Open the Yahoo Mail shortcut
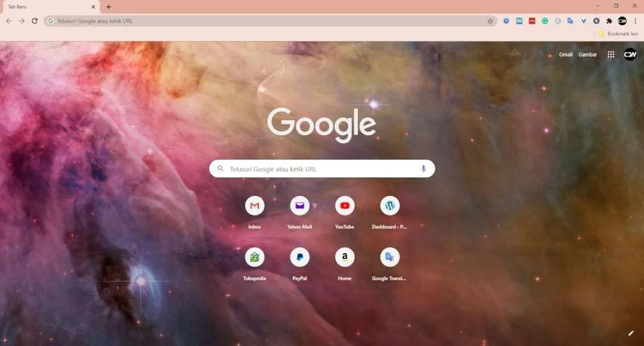This screenshot has width=644, height=346. pyautogui.click(x=300, y=213)
